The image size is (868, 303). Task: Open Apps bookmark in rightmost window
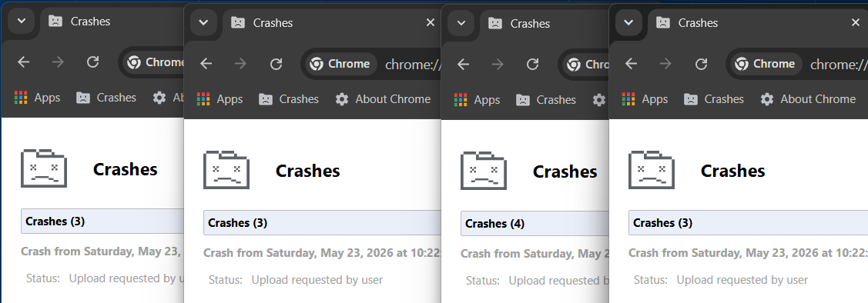(x=645, y=99)
